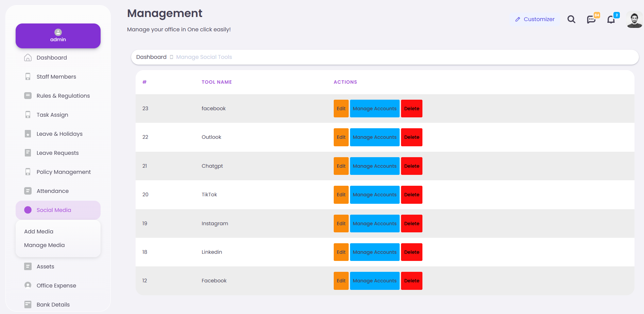Manage Accounts for Outlook
This screenshot has height=314, width=644.
click(375, 137)
